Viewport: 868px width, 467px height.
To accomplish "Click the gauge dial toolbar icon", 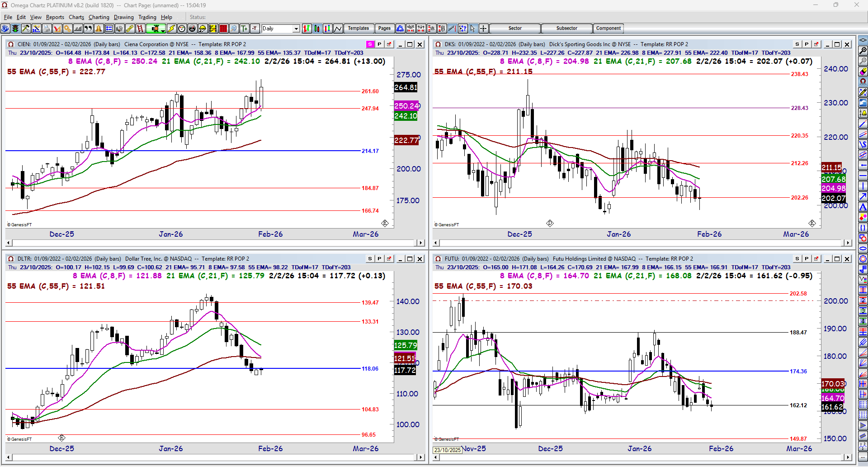I will tap(182, 29).
